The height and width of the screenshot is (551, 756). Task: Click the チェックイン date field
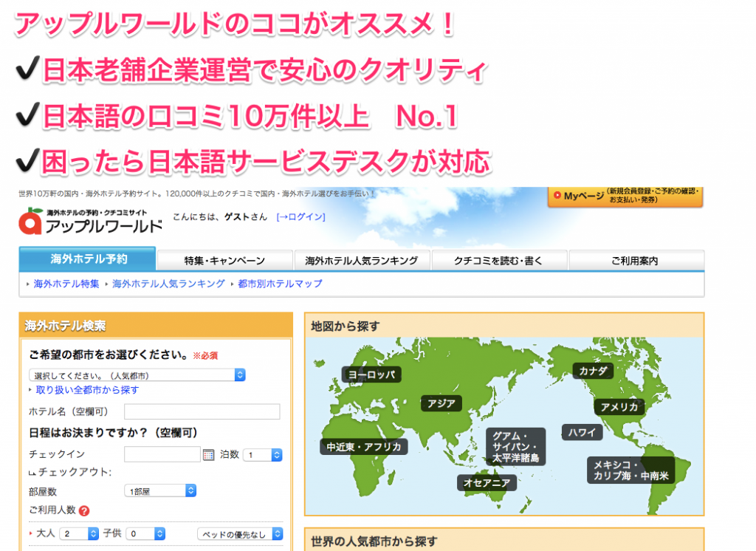pos(162,454)
